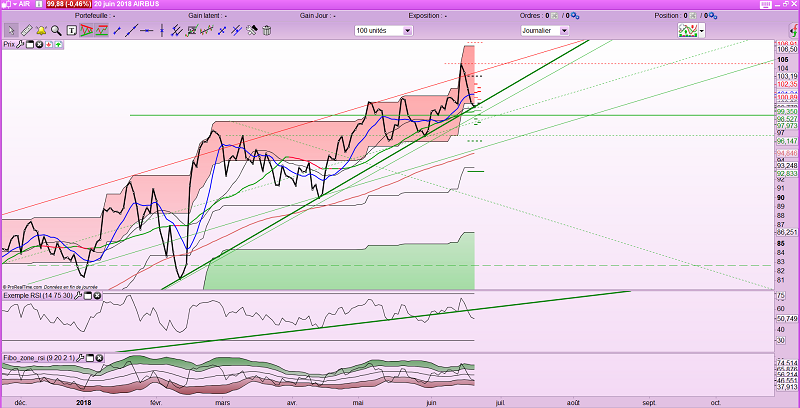Remove the Prix panel with X icon
The height and width of the screenshot is (408, 800).
point(39,44)
